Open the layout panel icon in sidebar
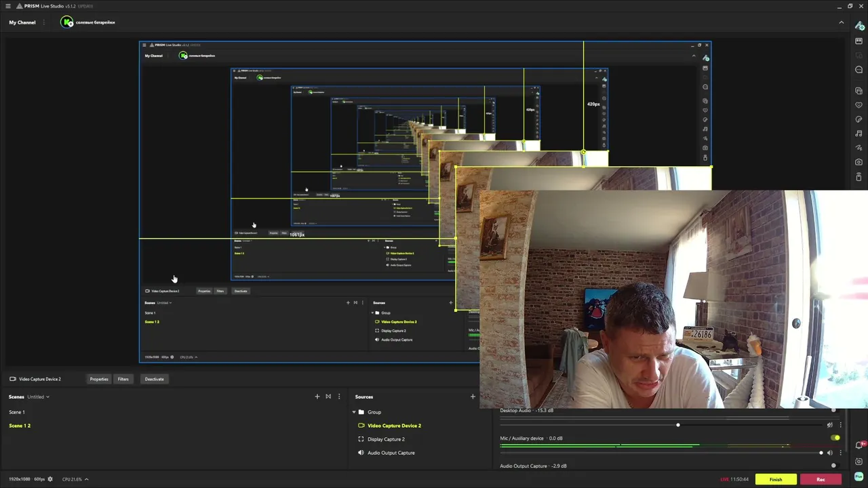The image size is (868, 488). pos(859,41)
